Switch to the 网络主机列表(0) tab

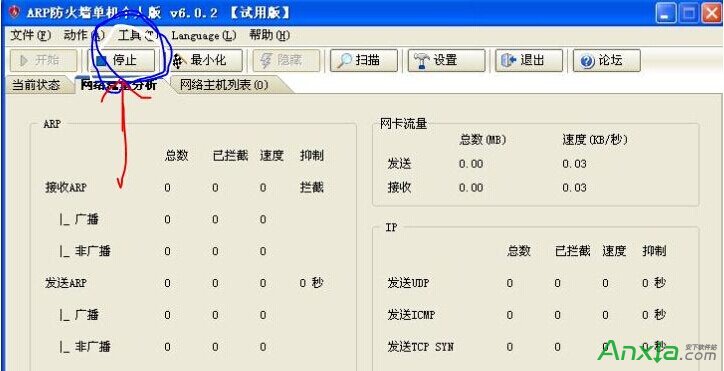tap(223, 85)
